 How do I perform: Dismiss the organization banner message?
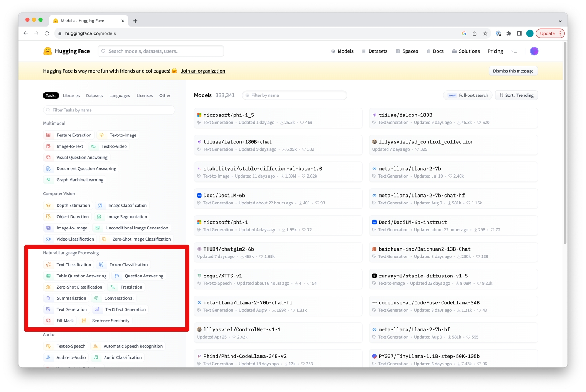(x=513, y=71)
